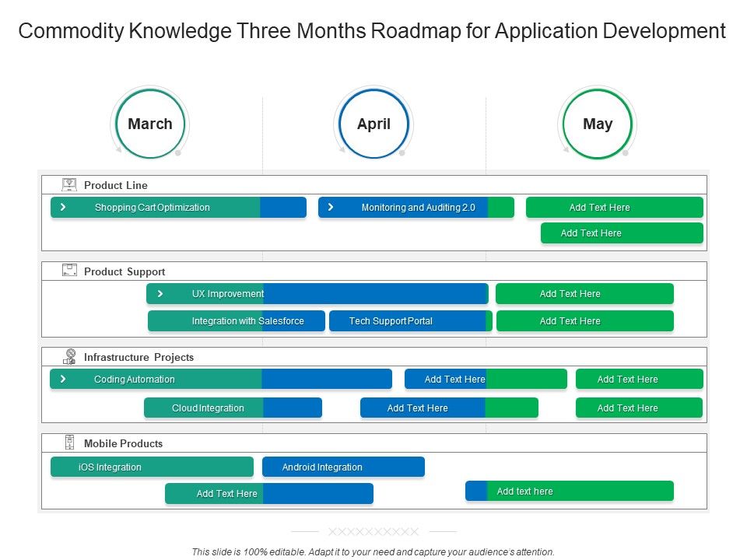Expand the UX Improvement chevron
747x560 pixels.
(x=160, y=293)
